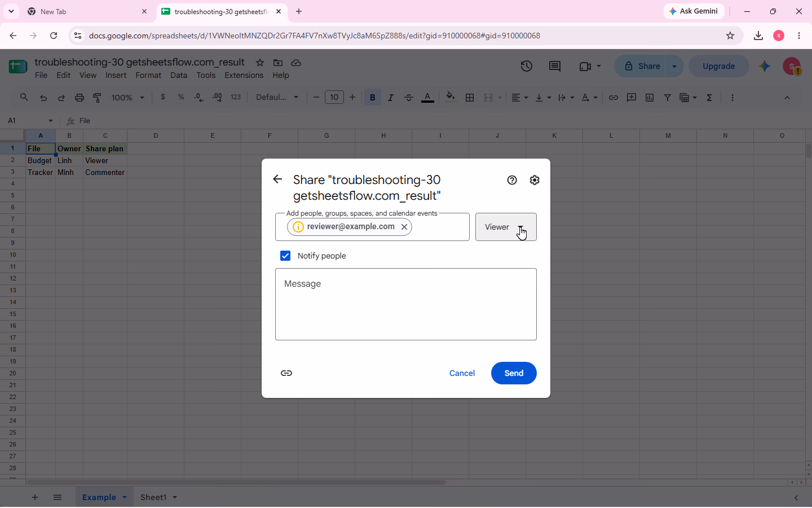
Task: Open comments history icon
Action: point(555,66)
